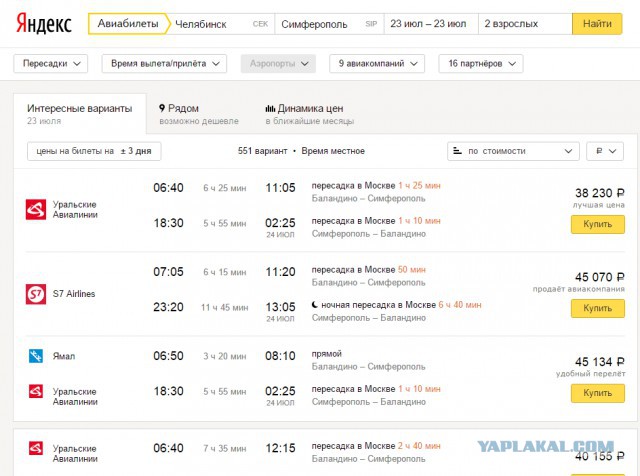Screen dimensions: 640x476
Task: Expand the 9 авиакомпаний filter
Action: click(377, 64)
